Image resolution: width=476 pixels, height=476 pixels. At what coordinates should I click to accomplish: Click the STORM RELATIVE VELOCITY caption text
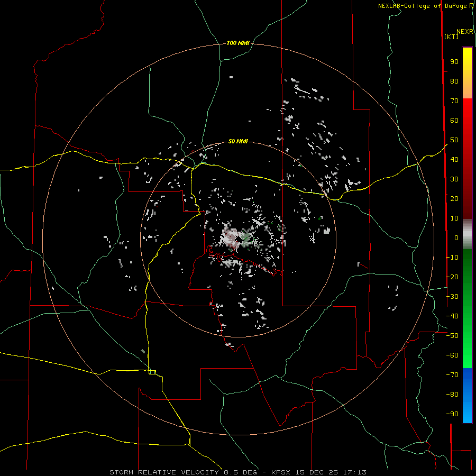coord(164,472)
